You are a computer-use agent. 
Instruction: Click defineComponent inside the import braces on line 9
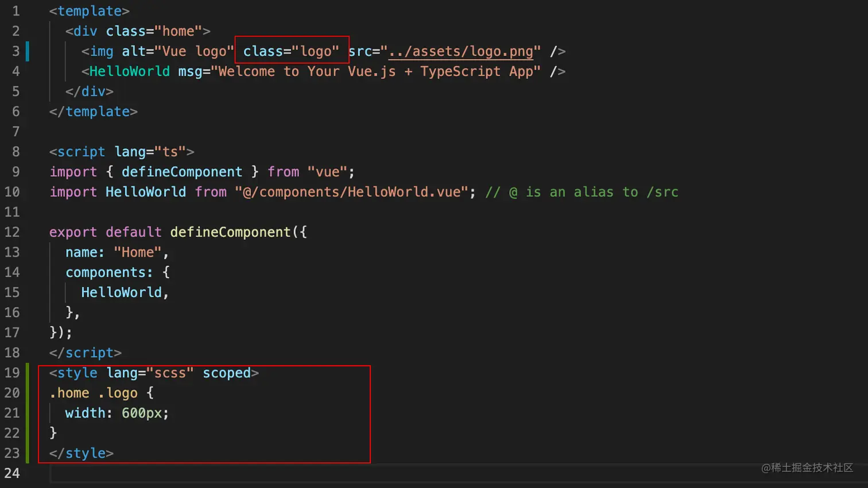tap(182, 172)
